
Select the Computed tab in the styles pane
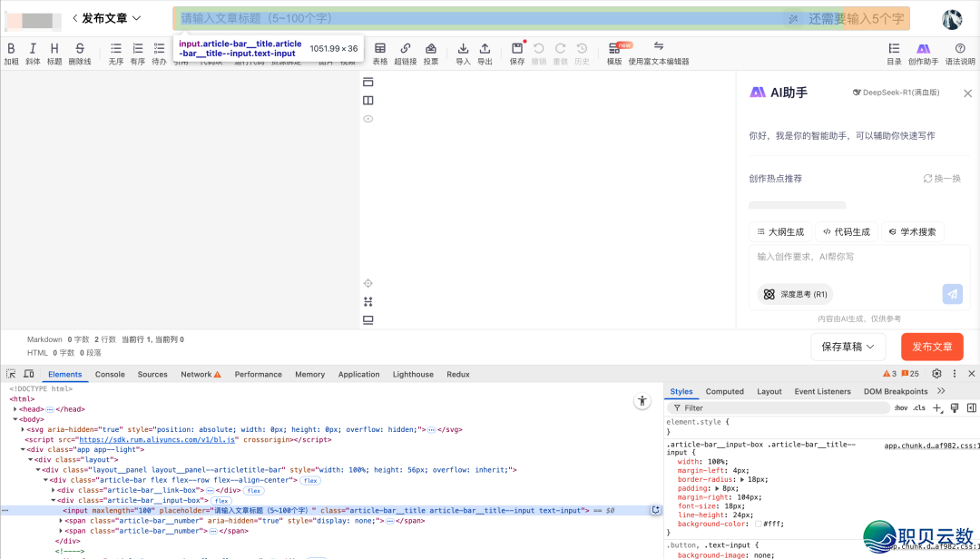[724, 391]
